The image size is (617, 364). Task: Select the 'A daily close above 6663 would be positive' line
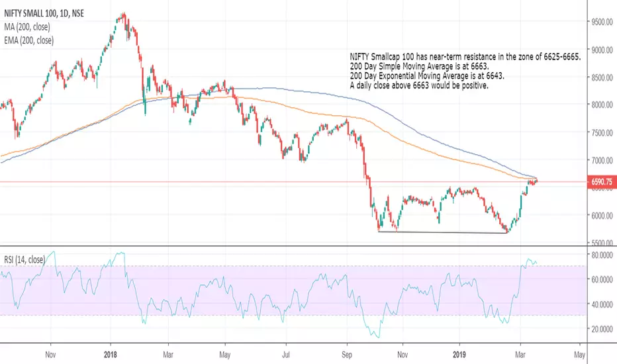coord(419,85)
